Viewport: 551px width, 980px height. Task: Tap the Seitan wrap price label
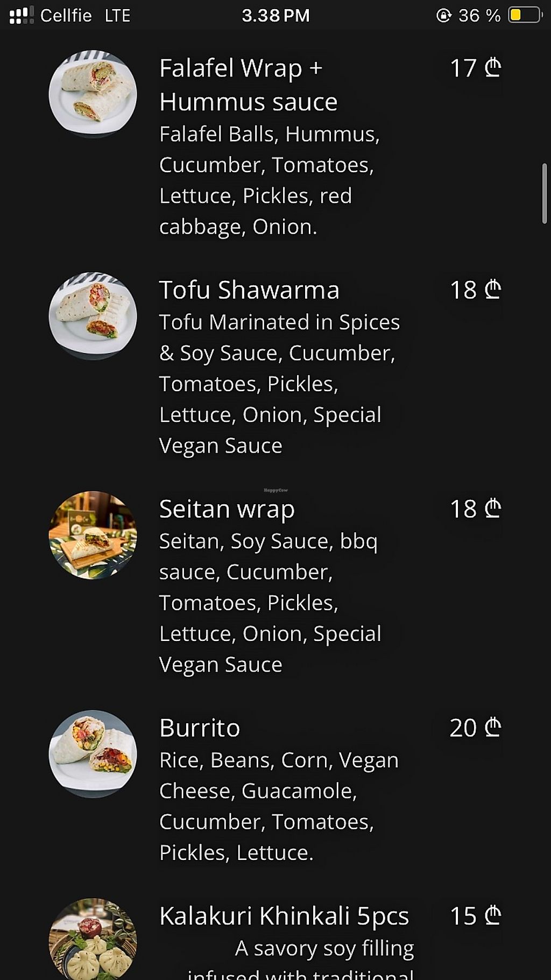pyautogui.click(x=475, y=509)
